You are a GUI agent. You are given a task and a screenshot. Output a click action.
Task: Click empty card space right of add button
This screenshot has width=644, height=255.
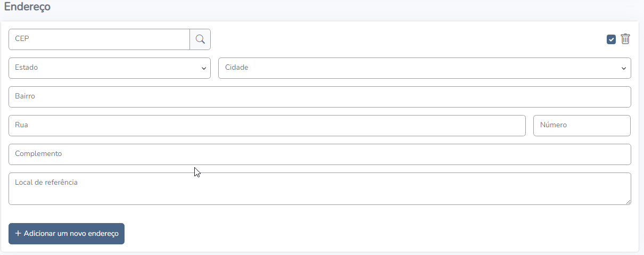pos(373,234)
